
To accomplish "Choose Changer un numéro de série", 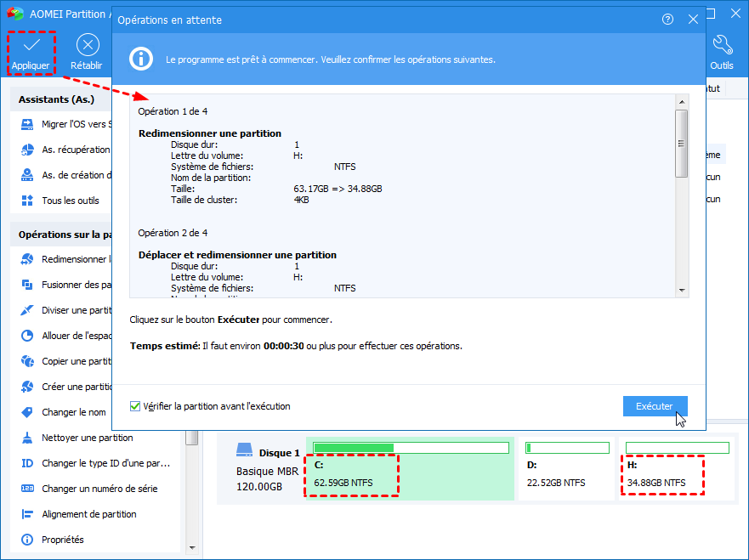I will pos(99,489).
